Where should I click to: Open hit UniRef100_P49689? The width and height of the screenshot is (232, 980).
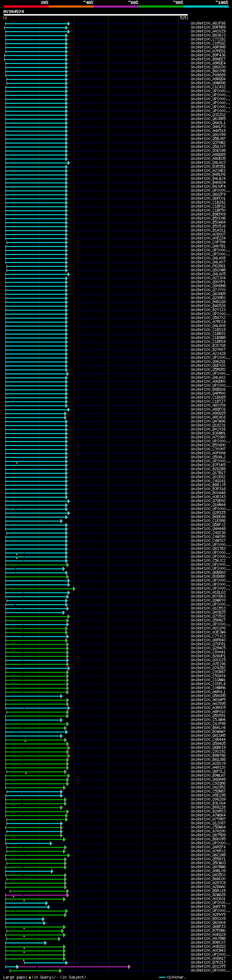208,75
